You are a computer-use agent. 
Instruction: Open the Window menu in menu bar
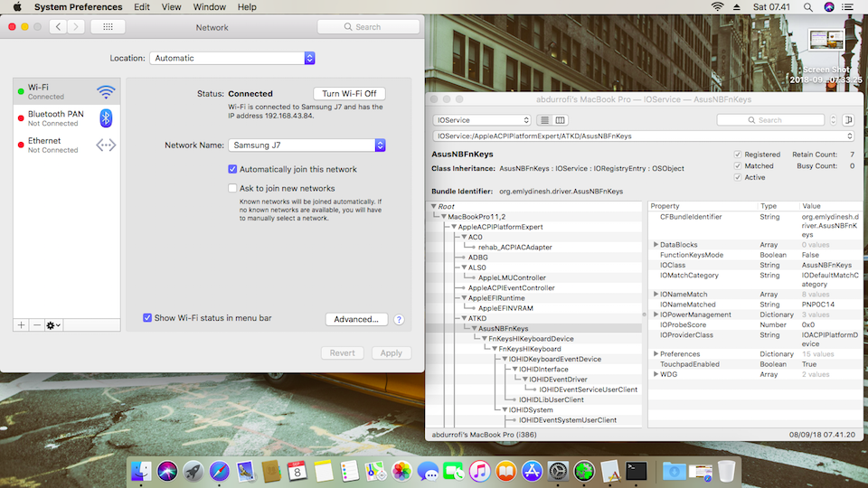coord(210,6)
